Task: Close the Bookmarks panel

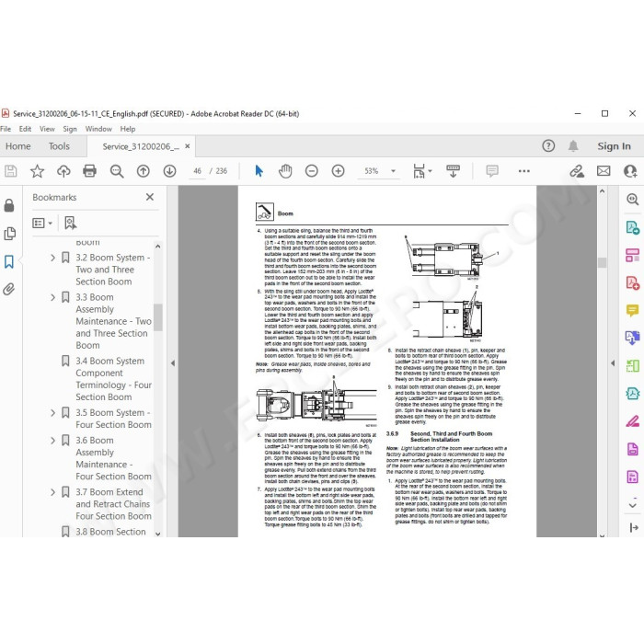Action: pyautogui.click(x=150, y=197)
